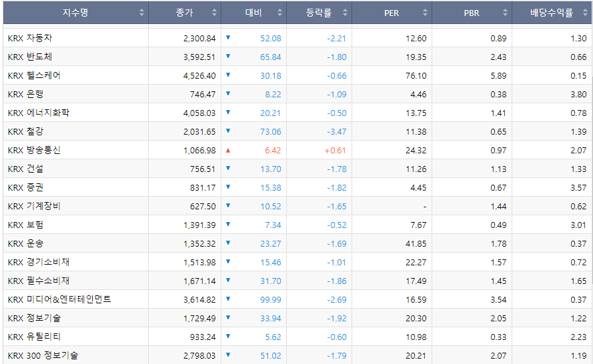This screenshot has width=593, height=364.
Task: Click the down arrow in KRX 운송 row
Action: 228,243
